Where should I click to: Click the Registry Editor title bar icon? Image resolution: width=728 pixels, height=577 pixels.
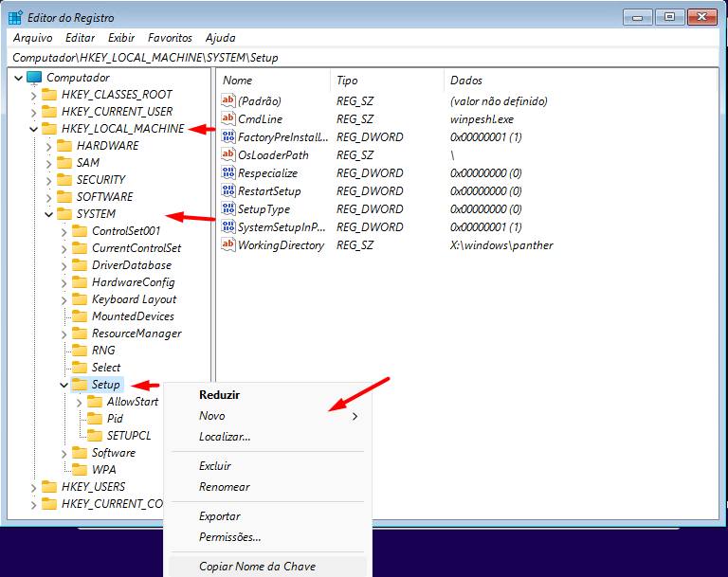[x=16, y=17]
